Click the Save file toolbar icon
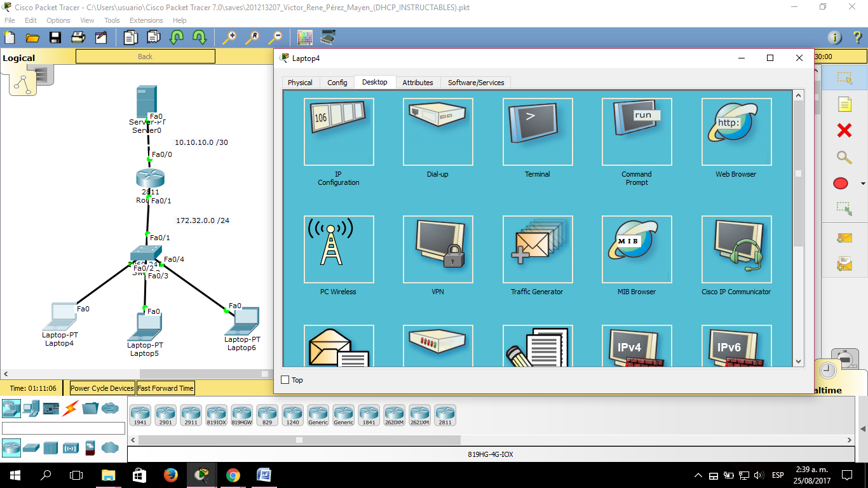 click(x=55, y=37)
